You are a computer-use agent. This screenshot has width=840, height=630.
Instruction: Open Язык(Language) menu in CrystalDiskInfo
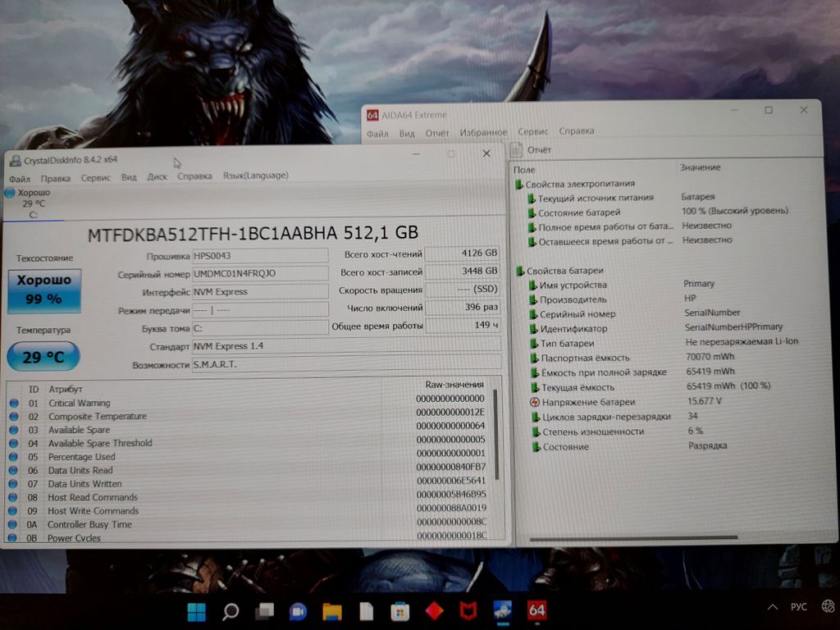(255, 176)
